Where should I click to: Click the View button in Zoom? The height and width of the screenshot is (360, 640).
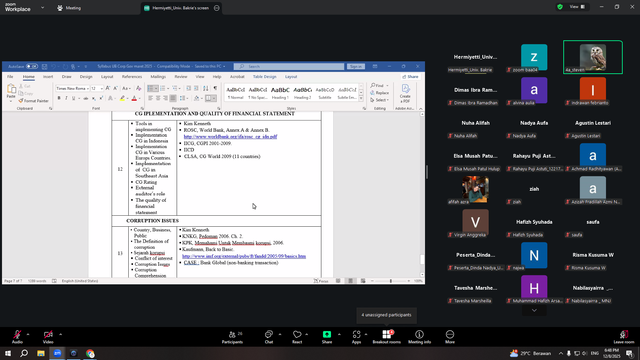point(577,7)
